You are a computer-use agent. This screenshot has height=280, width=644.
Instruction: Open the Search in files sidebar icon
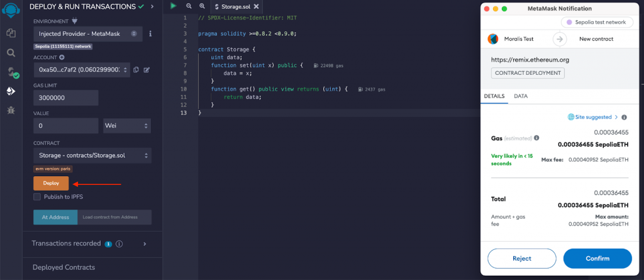coord(11,53)
